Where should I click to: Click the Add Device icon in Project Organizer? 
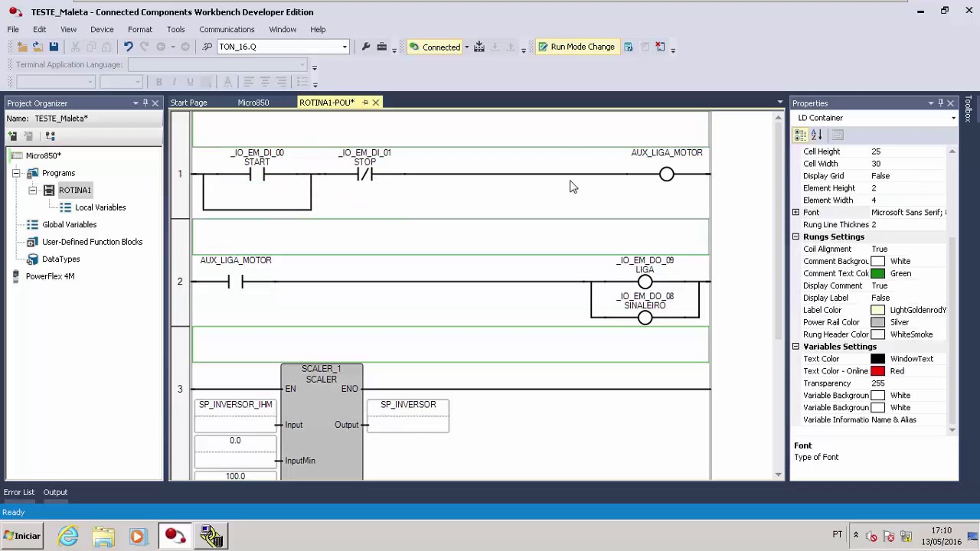coord(13,135)
